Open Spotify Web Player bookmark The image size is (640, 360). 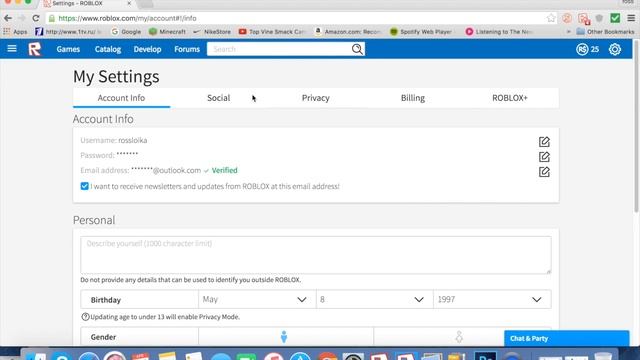[421, 31]
